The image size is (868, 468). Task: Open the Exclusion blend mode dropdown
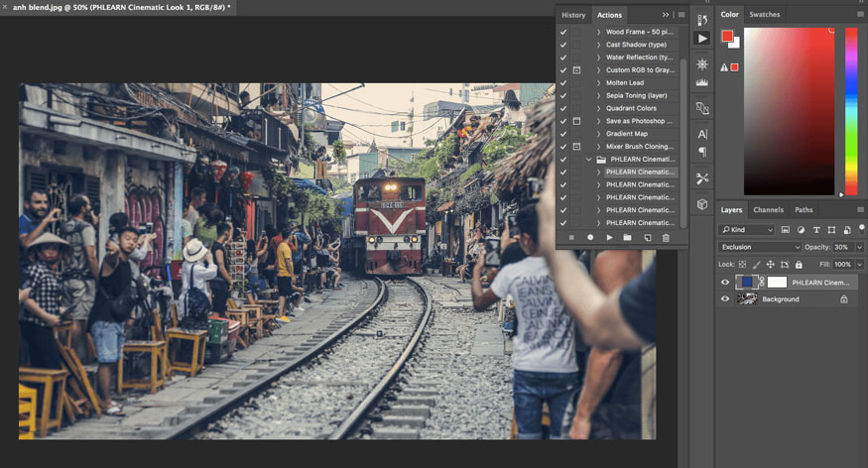pyautogui.click(x=760, y=247)
